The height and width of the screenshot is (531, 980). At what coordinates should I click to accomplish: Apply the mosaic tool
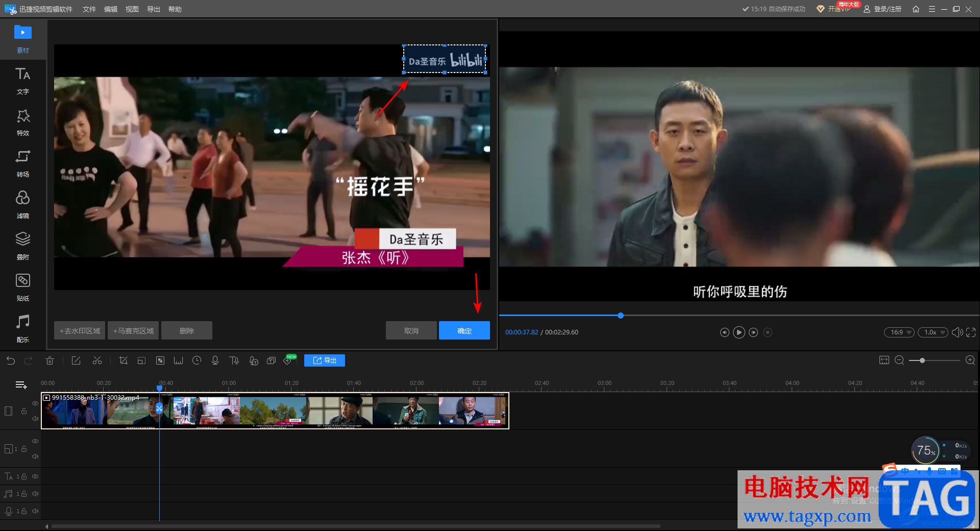(x=160, y=360)
